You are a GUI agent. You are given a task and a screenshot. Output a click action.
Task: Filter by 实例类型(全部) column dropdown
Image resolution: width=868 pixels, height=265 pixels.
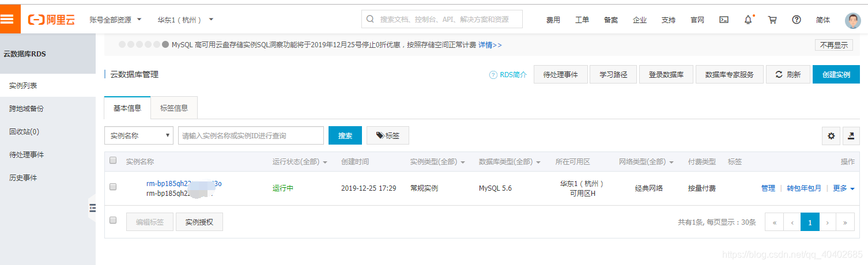(437, 162)
